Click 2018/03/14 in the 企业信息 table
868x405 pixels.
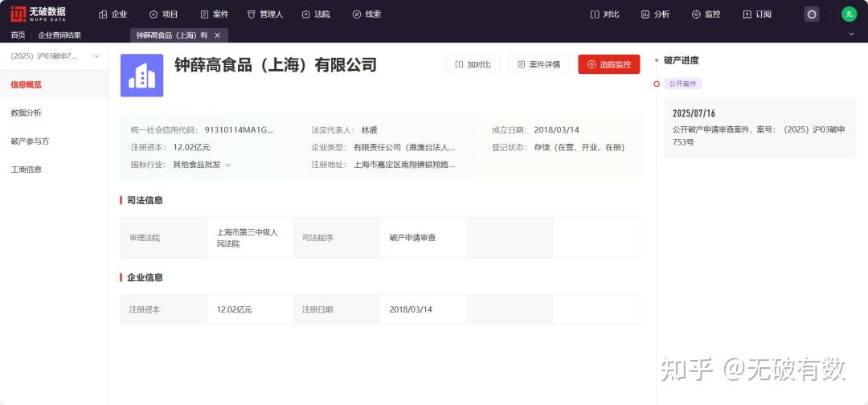point(411,309)
